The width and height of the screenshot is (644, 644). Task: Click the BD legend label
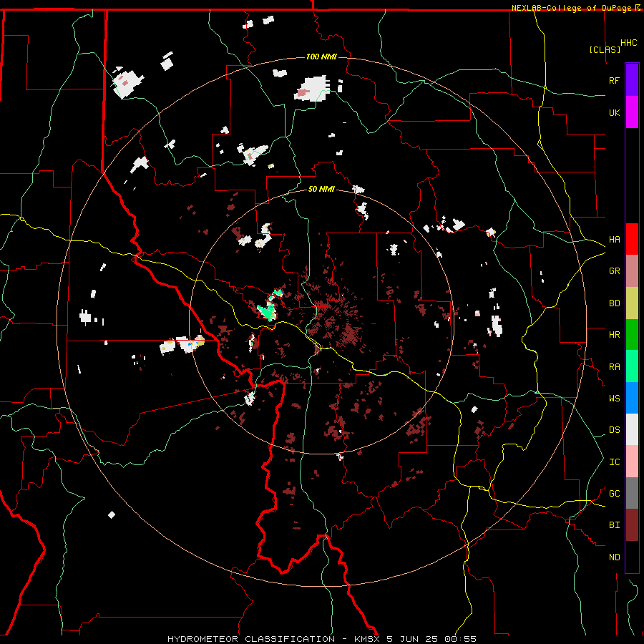615,303
